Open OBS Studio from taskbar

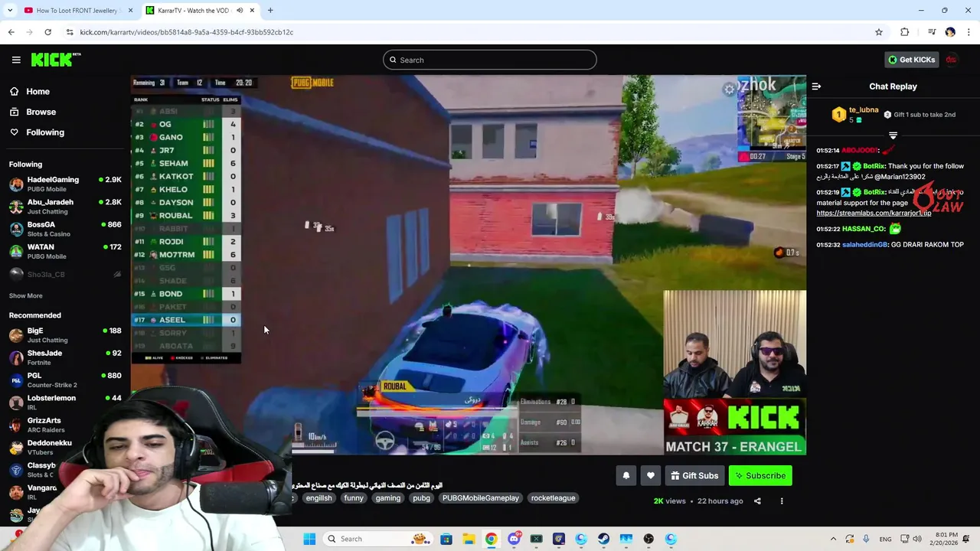(x=648, y=539)
